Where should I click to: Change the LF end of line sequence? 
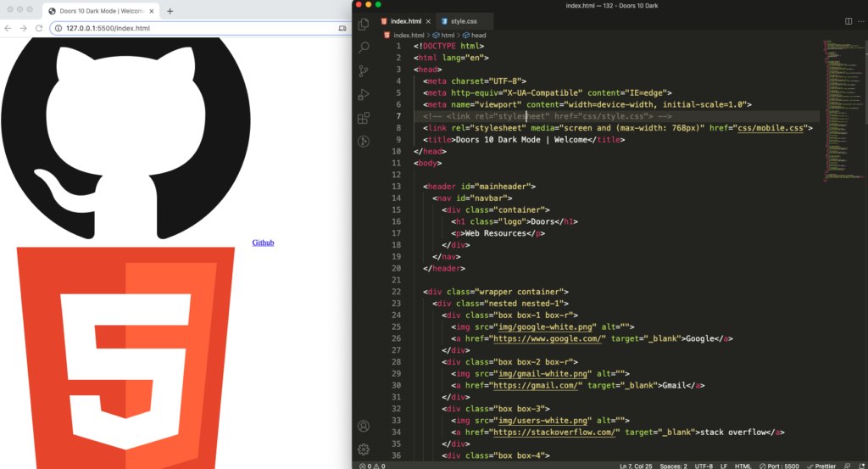pyautogui.click(x=724, y=466)
